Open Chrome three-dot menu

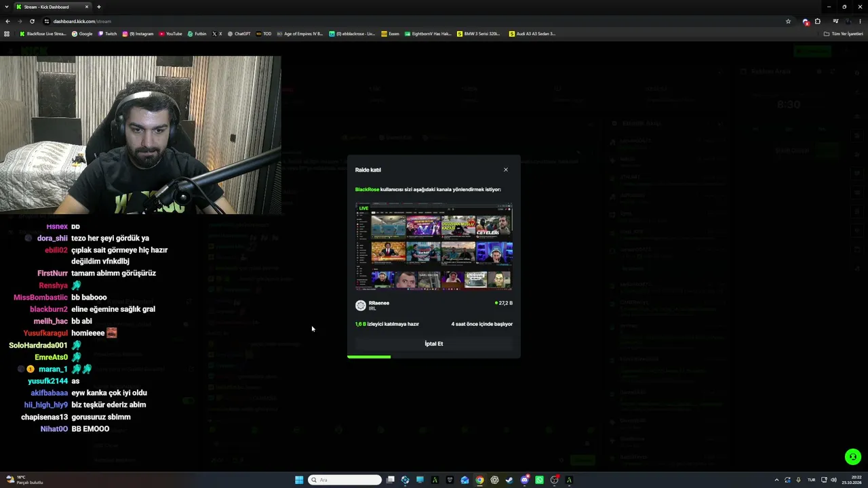(x=860, y=21)
